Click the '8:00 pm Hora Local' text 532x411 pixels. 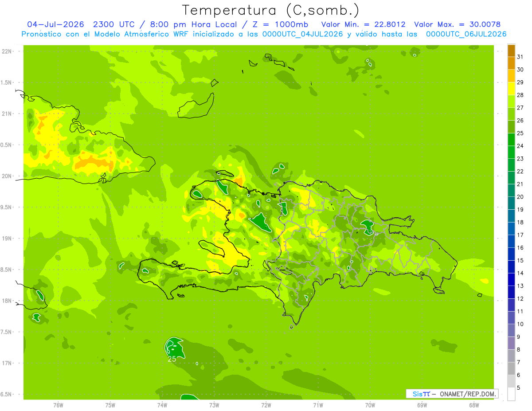click(193, 24)
